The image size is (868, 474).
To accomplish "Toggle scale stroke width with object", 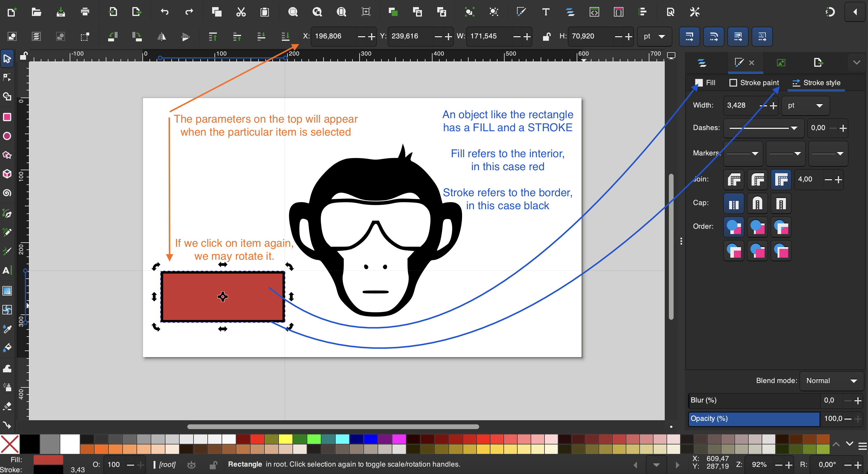I will pos(689,36).
